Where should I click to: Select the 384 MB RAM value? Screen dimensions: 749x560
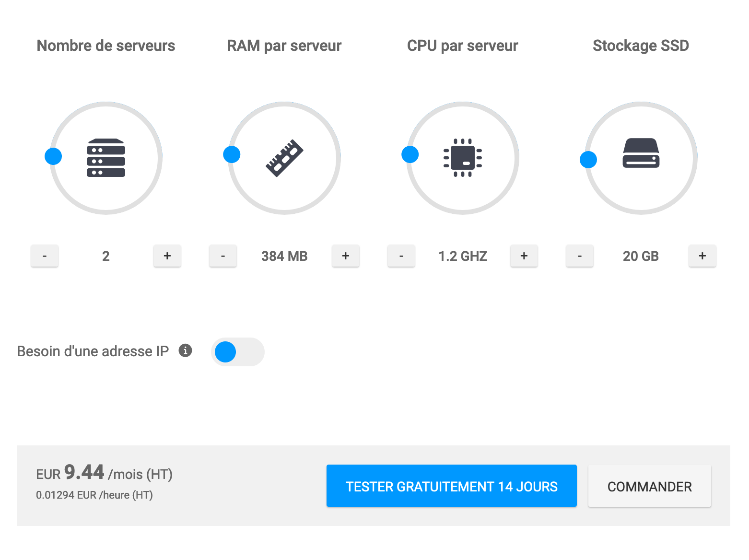(284, 256)
